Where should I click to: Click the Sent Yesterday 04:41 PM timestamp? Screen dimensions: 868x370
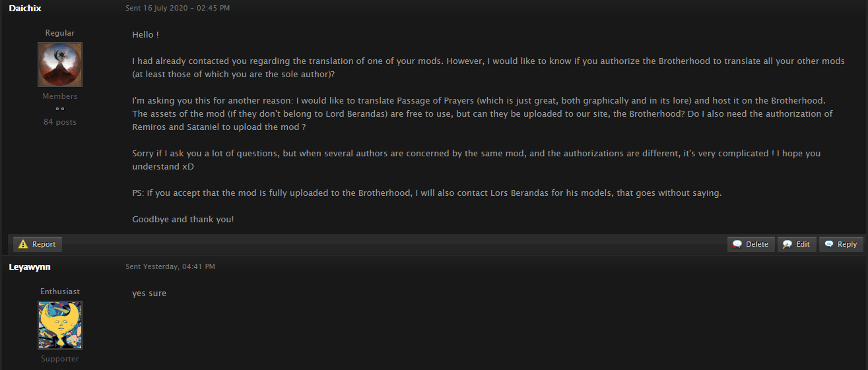point(170,266)
